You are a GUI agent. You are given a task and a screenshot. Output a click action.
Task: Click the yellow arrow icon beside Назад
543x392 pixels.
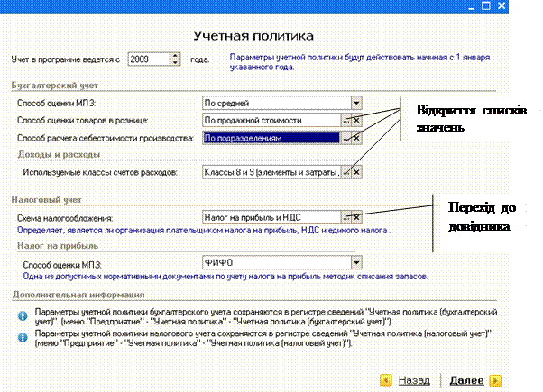[385, 380]
